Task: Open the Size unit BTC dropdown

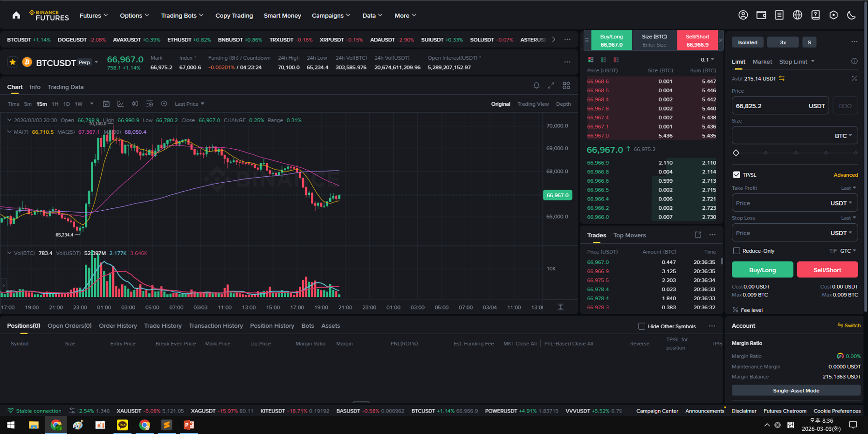Action: pos(843,136)
